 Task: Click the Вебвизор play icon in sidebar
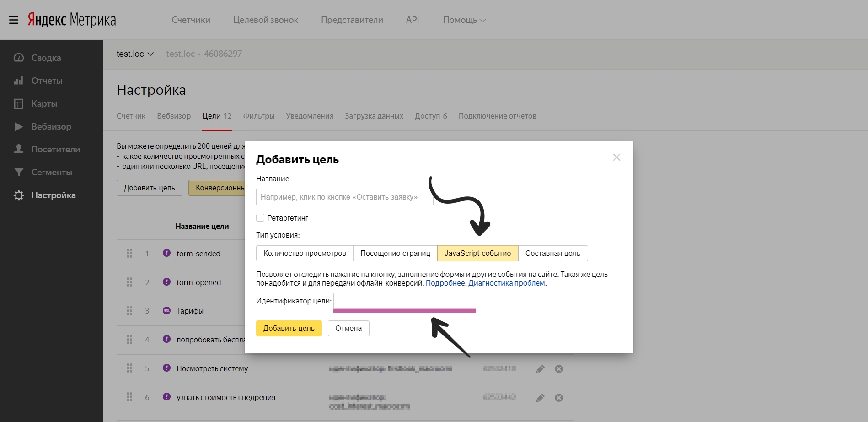pos(19,126)
